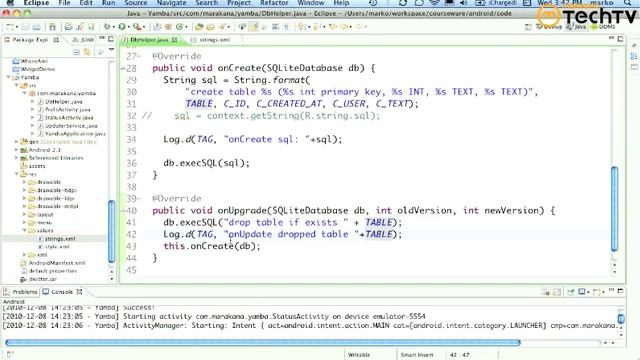Click the Open Task toolbar icon
This screenshot has height=360, width=640.
210,27
